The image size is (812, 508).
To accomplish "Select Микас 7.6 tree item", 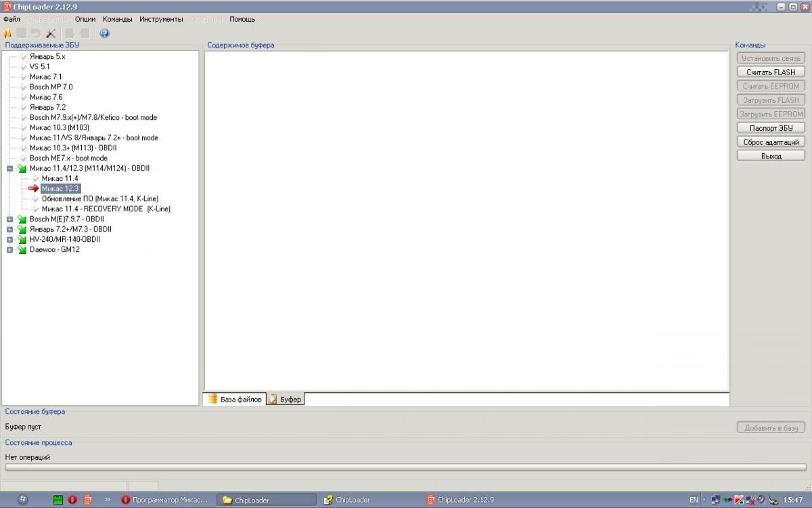I will (x=46, y=97).
